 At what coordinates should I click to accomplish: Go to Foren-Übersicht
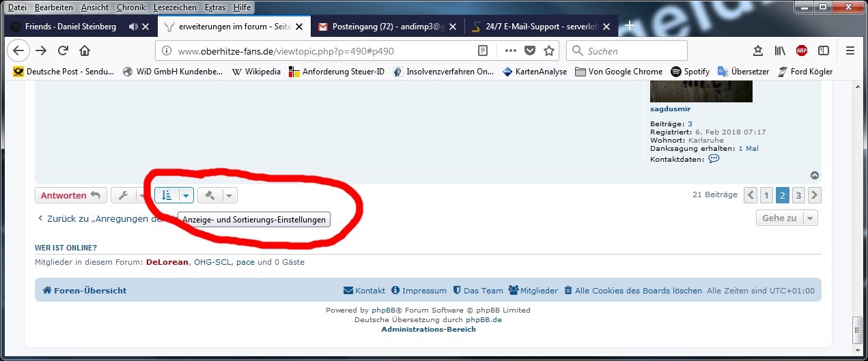(85, 290)
